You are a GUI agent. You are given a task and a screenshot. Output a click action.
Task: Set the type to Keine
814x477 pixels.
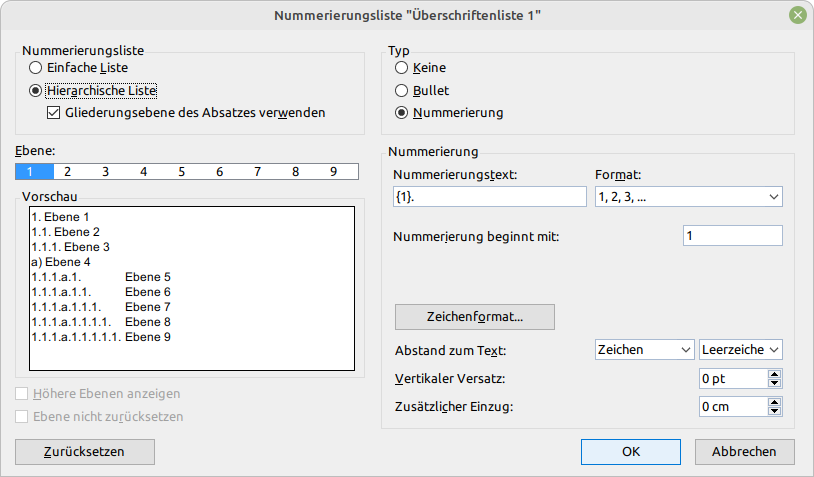point(402,67)
